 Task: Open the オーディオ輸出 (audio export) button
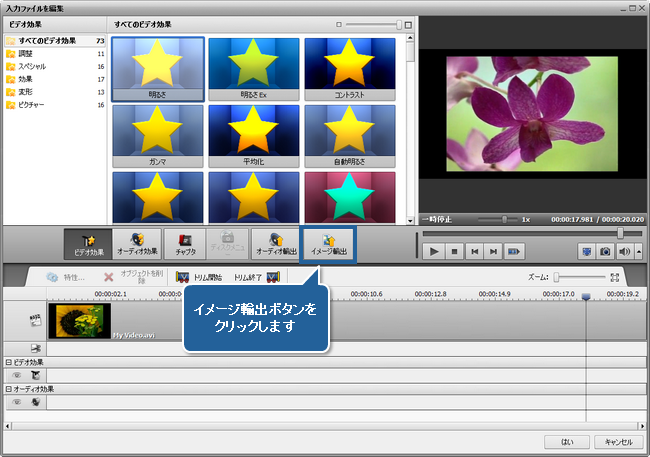coord(274,245)
